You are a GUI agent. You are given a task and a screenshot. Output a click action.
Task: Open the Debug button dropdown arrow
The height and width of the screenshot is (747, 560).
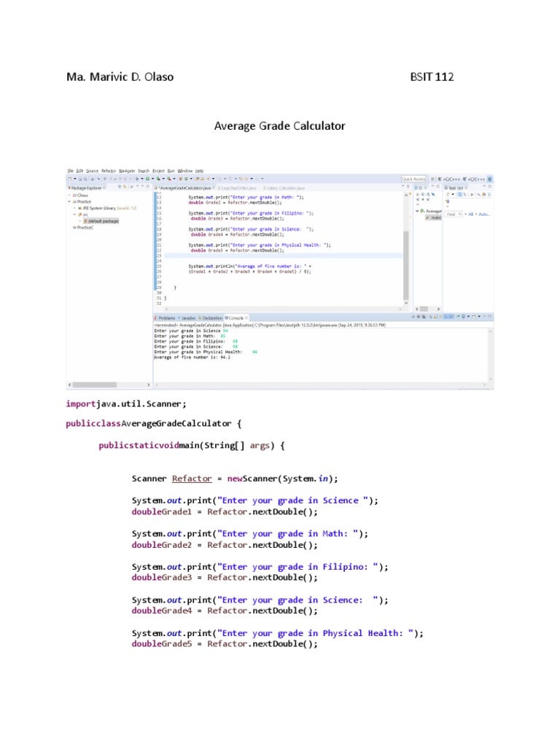142,179
